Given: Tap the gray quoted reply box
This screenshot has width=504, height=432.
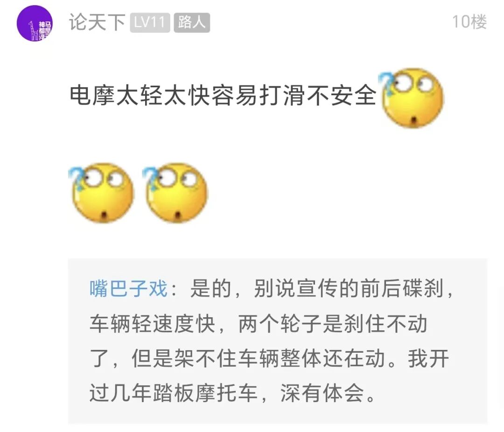Looking at the screenshot, I should click(278, 341).
